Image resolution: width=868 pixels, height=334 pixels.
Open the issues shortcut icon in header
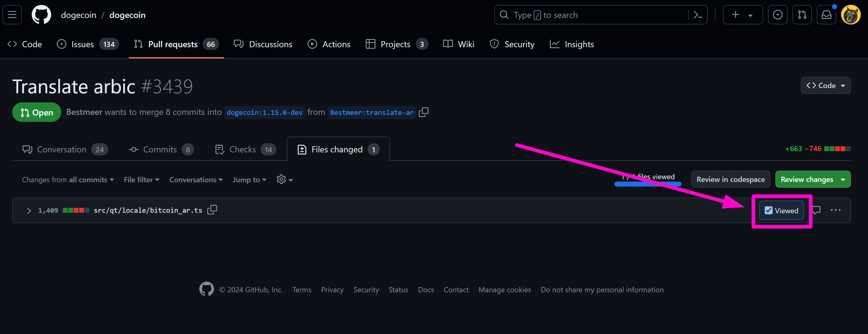[x=777, y=15]
